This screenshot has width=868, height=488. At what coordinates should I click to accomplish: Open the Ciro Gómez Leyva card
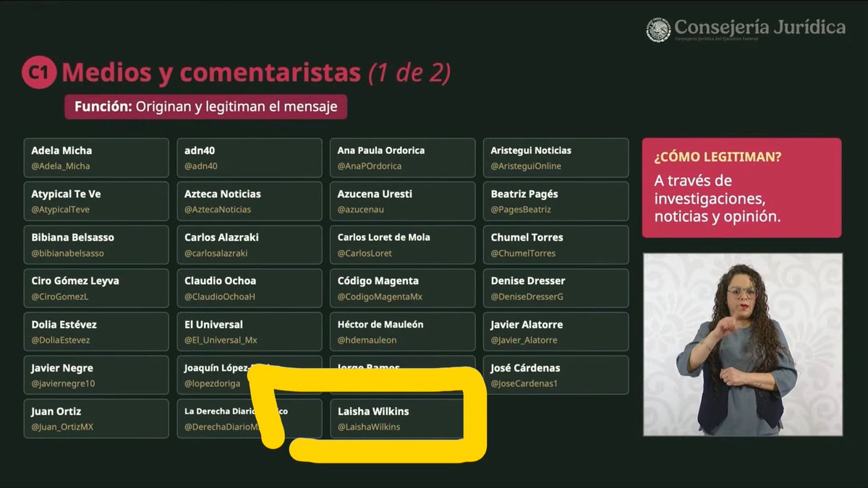[96, 288]
